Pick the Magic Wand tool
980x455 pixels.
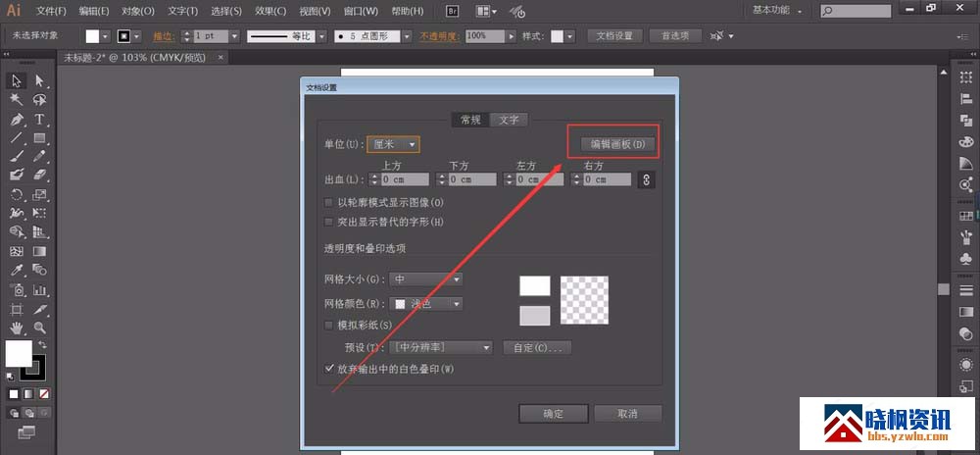pos(17,99)
